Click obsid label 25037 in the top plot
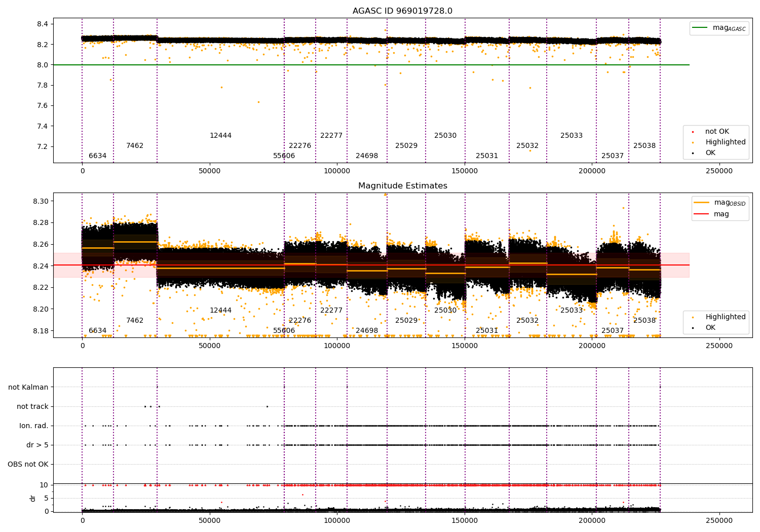Screen dimensions: 760x532 pos(613,156)
